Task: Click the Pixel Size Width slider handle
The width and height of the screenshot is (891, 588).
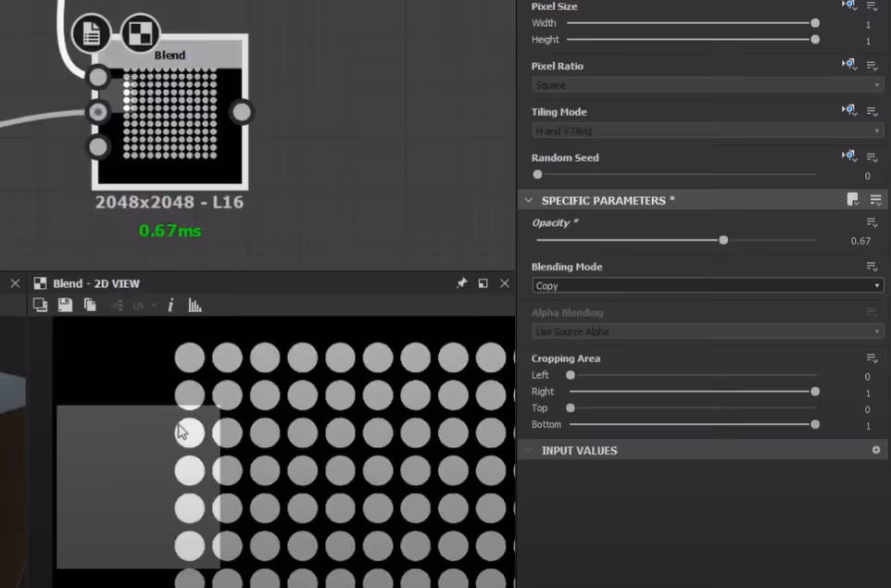Action: (815, 23)
